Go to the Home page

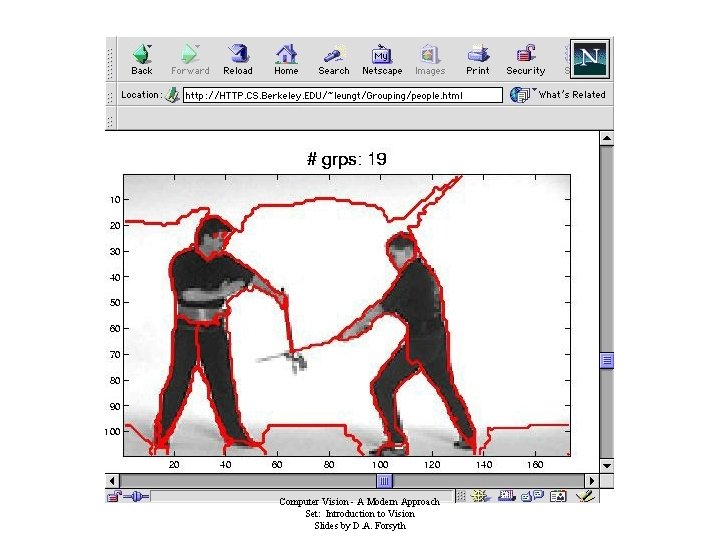(x=286, y=60)
